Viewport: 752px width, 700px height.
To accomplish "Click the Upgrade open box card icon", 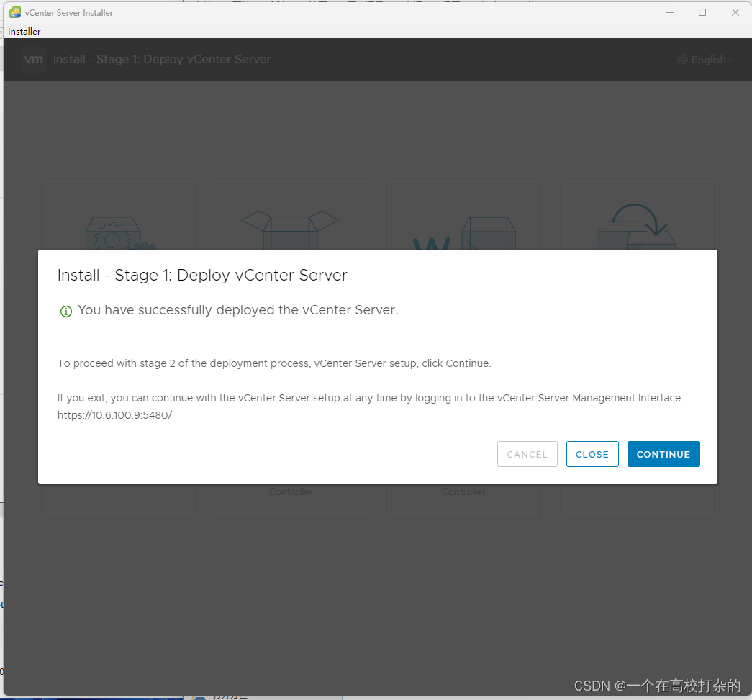I will tap(290, 229).
